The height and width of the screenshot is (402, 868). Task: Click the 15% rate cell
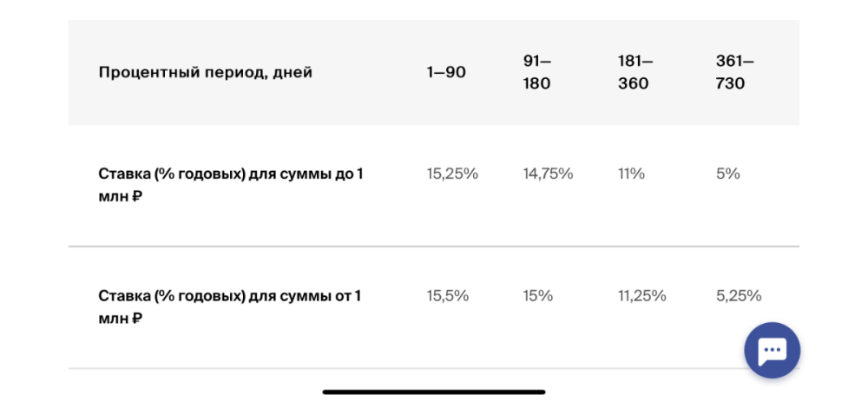point(537,296)
